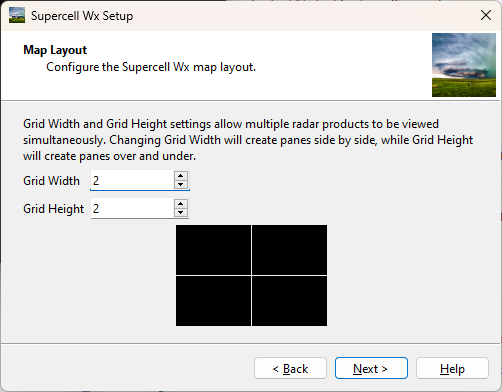
Task: Click the bottom-right pane in layout preview
Action: tap(289, 301)
